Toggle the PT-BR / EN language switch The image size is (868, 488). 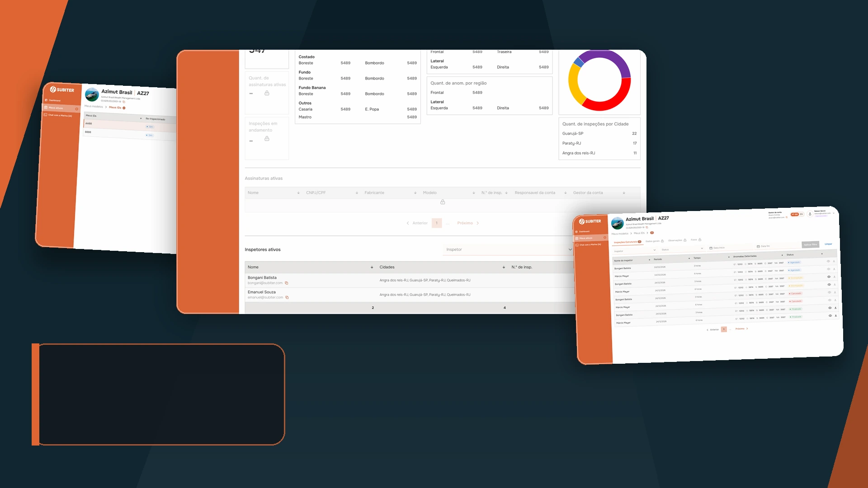[797, 214]
